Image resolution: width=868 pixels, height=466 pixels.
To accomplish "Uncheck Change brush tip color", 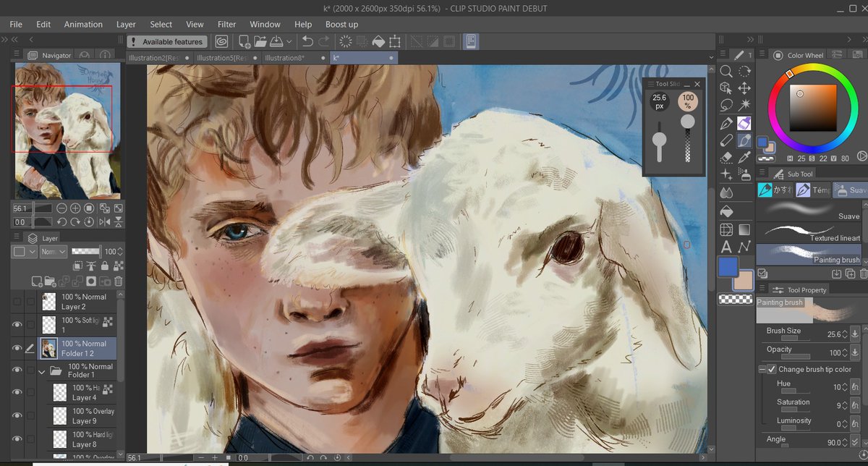I will click(771, 369).
